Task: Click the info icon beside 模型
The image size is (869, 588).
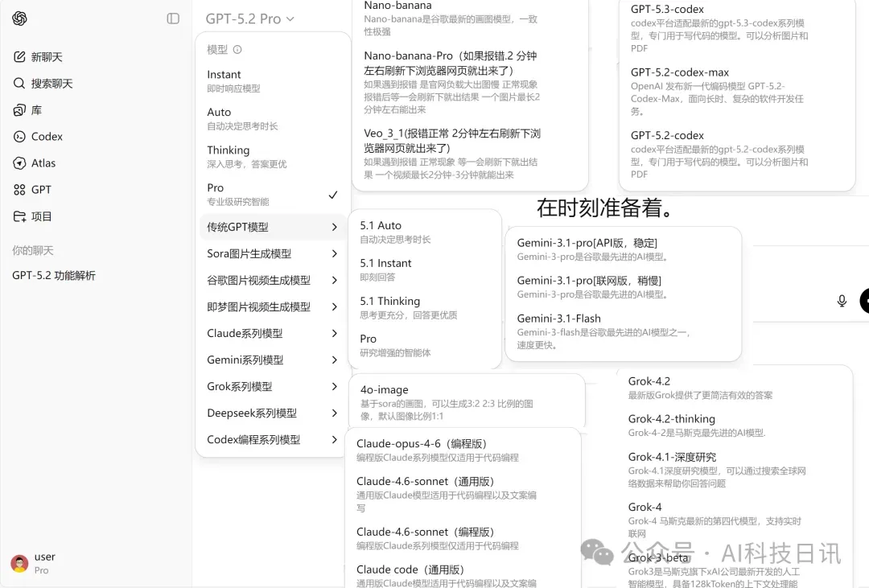Action: (237, 49)
